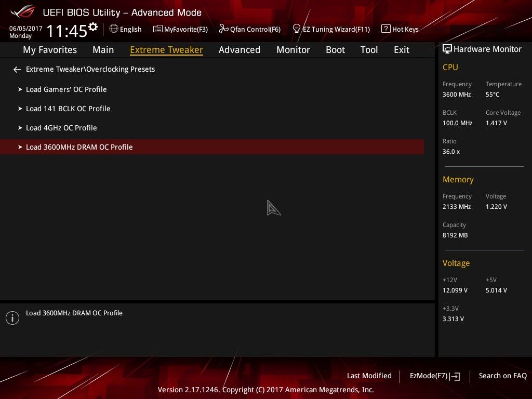Click the back arrow to Extreme Tweaker
Image resolution: width=532 pixels, height=399 pixels.
click(x=17, y=70)
